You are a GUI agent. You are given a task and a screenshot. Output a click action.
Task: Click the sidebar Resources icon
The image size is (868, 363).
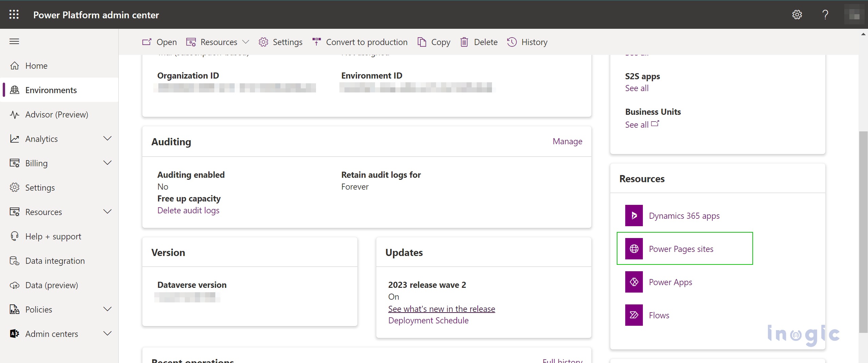(15, 212)
